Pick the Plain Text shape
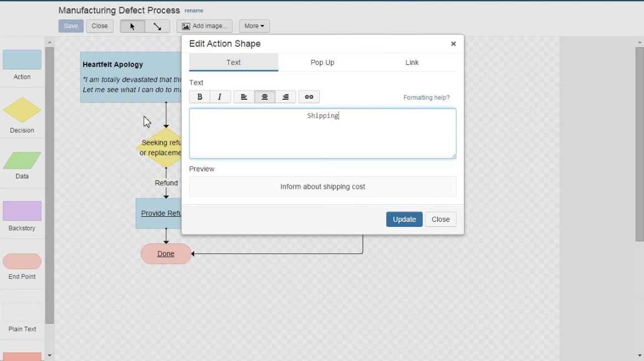The height and width of the screenshot is (361, 644). coord(22,312)
